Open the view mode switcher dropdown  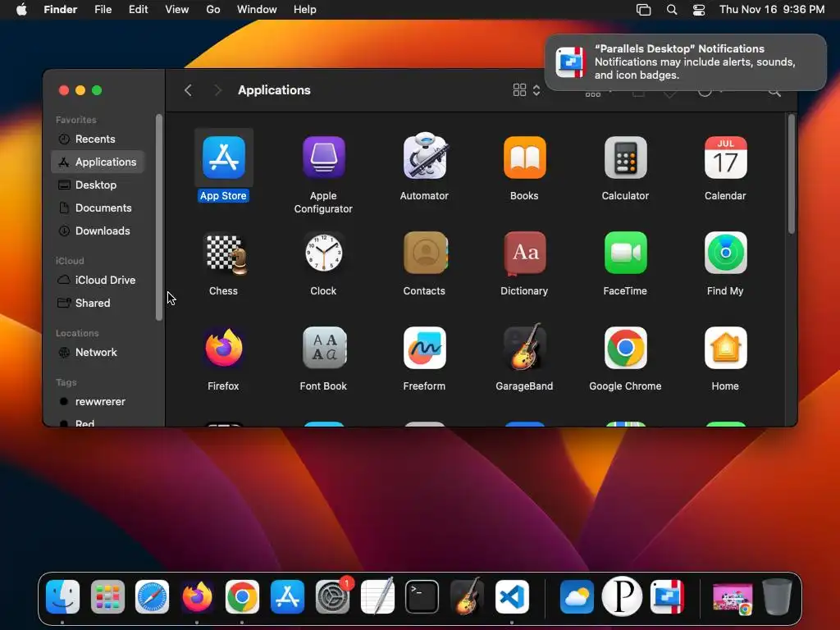[x=527, y=90]
